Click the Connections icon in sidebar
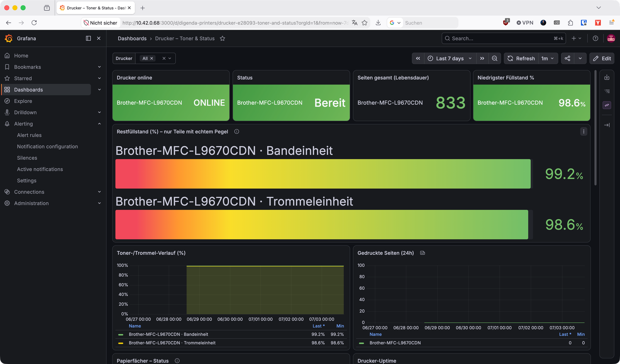The image size is (620, 364). [7, 192]
